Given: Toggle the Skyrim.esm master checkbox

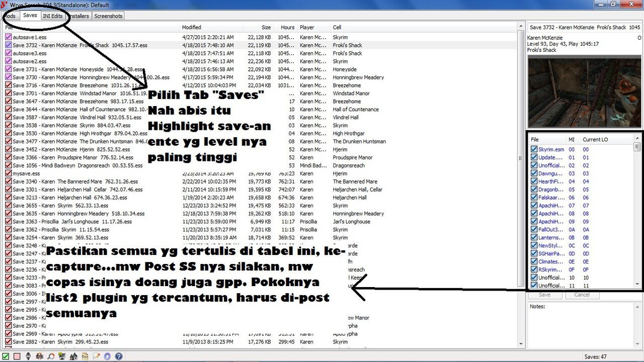Looking at the screenshot, I should tap(534, 149).
